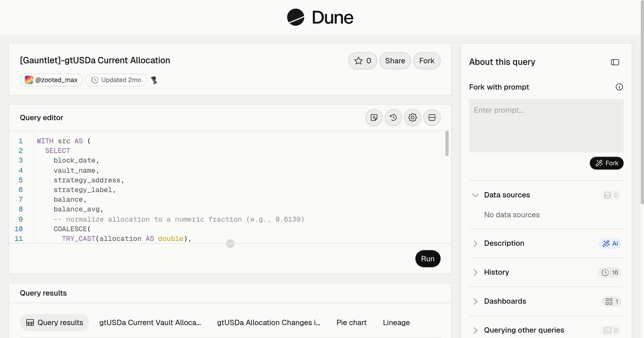Screen dimensions: 644x338
Task: Click the code editor vertical scrollbar
Action: 447,144
